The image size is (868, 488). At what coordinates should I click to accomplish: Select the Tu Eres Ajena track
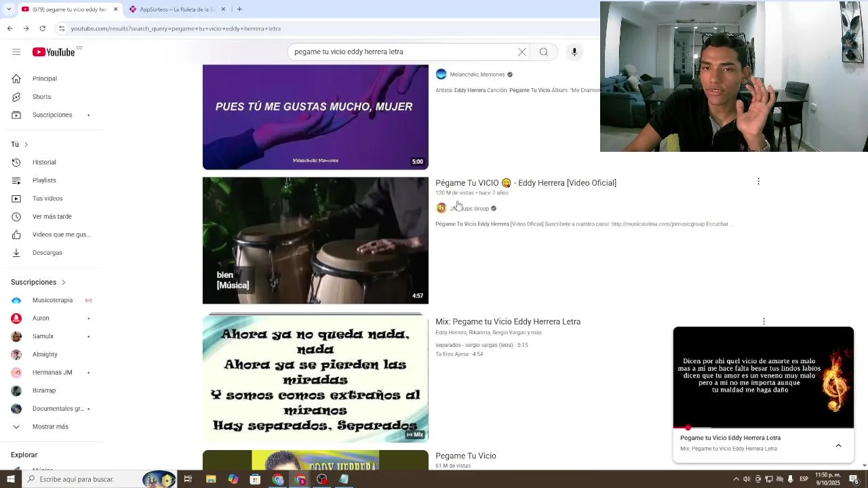tap(459, 354)
